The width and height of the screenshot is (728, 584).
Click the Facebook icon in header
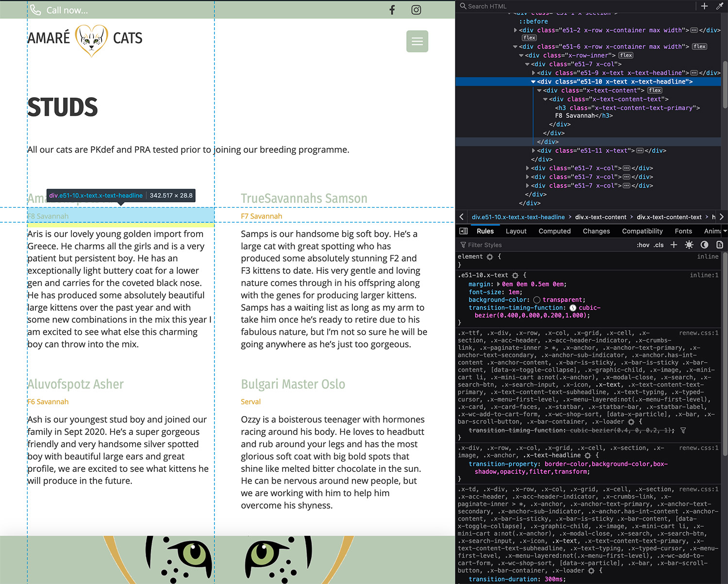tap(392, 10)
